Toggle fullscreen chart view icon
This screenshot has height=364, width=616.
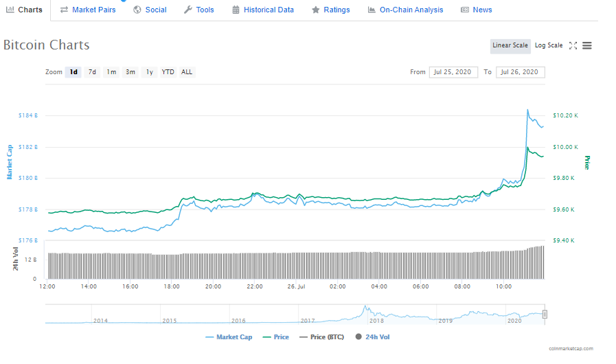click(573, 45)
